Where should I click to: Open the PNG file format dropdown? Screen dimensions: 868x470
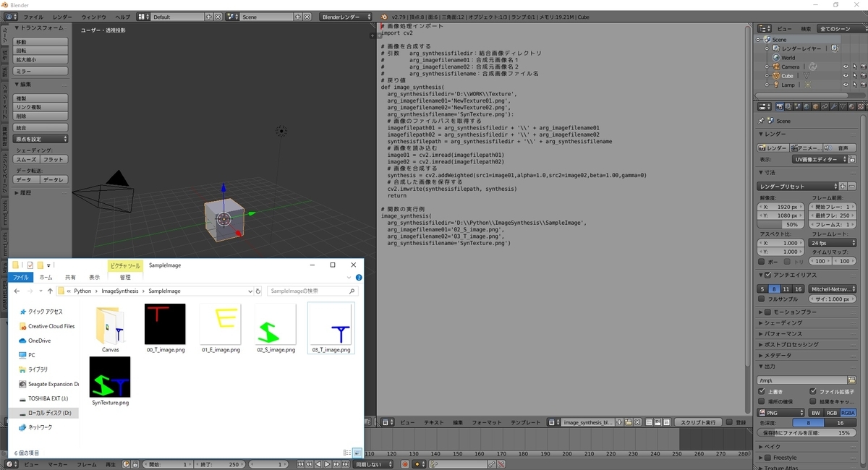tap(780, 412)
